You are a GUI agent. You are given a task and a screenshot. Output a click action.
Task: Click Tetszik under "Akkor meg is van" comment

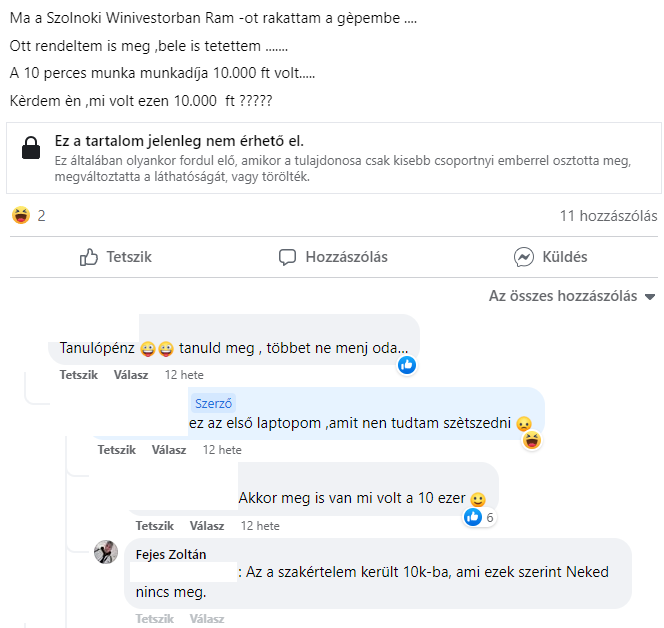[x=155, y=526]
